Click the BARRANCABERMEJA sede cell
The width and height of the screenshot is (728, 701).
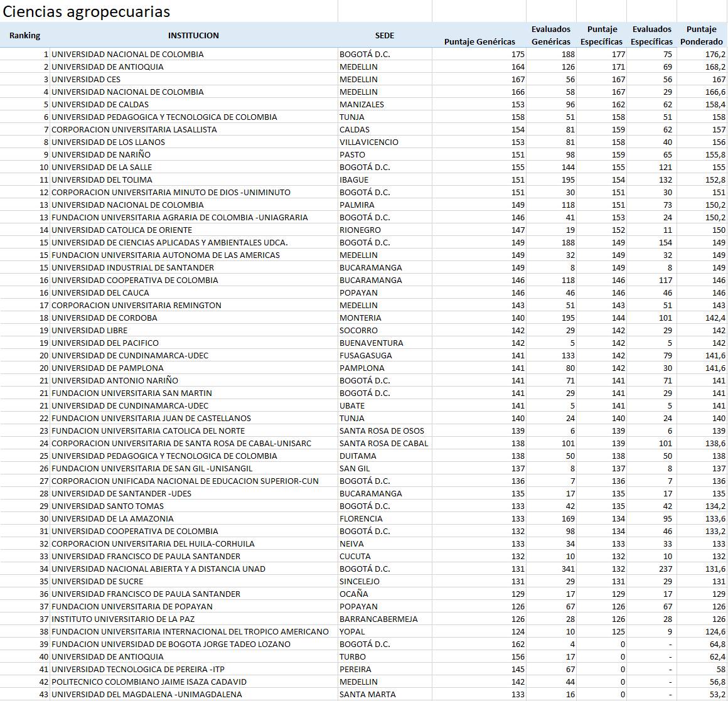378,619
